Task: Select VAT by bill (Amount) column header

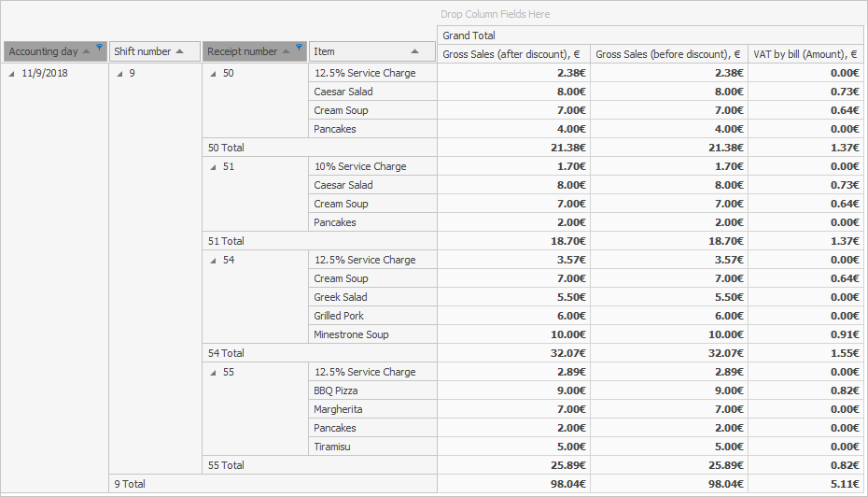Action: [805, 54]
